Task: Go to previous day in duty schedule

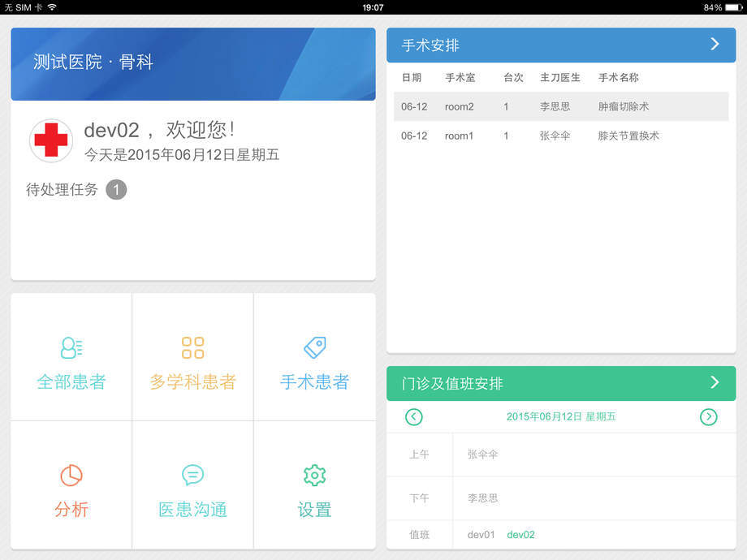Action: tap(413, 417)
